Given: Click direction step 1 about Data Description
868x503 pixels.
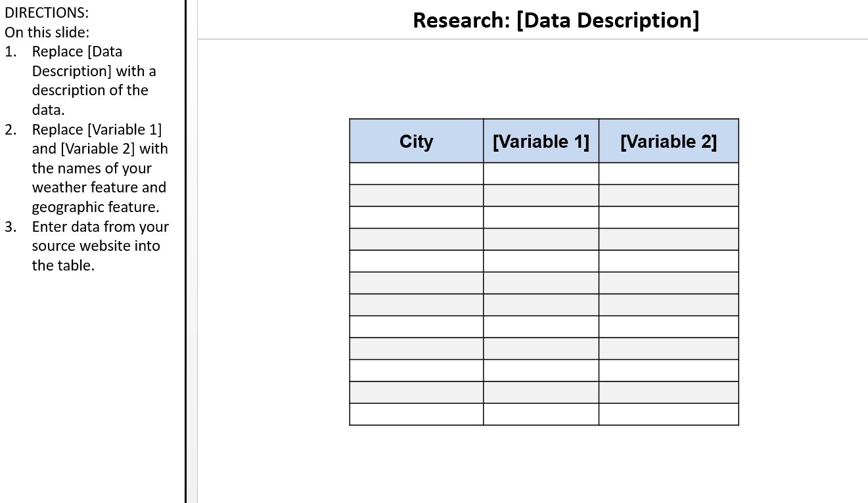Looking at the screenshot, I should (87, 80).
